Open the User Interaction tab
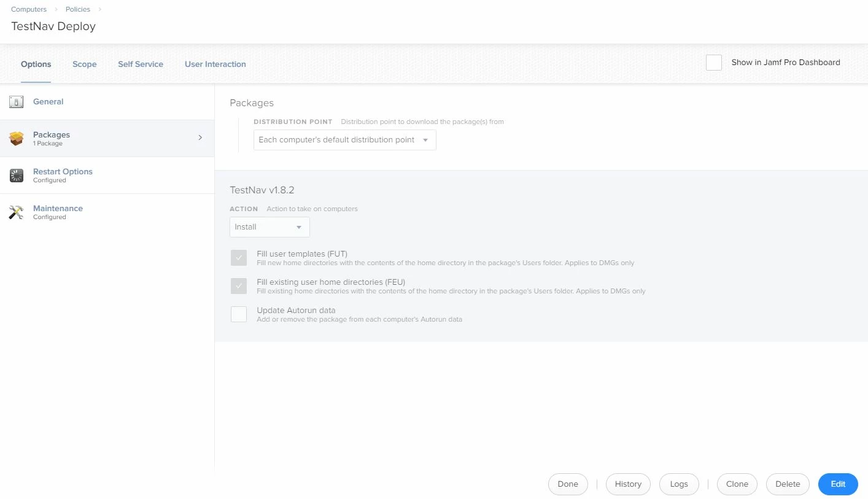Viewport: 868px width, 499px height. [215, 64]
